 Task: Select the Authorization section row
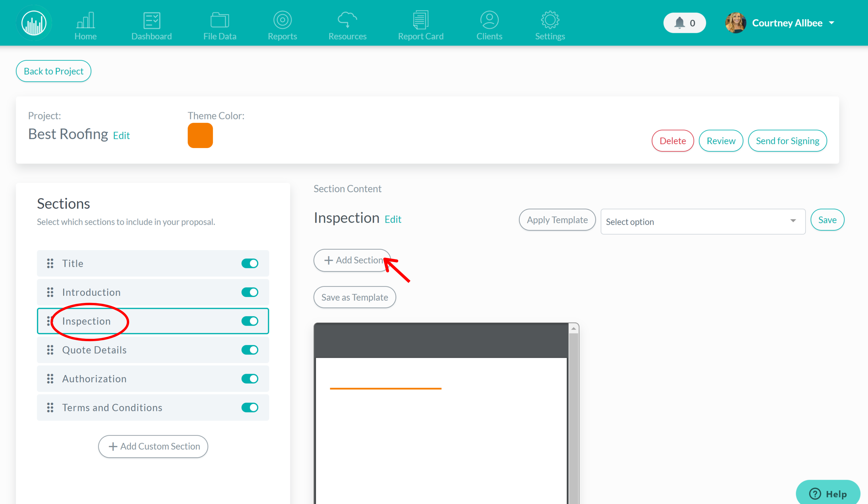point(153,379)
